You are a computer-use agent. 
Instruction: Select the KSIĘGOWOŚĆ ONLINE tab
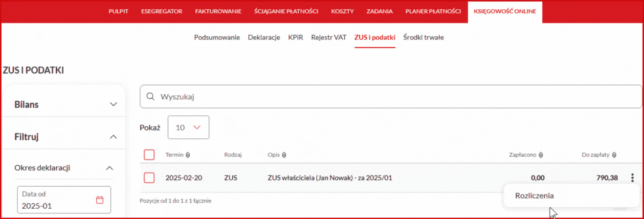[x=505, y=11]
